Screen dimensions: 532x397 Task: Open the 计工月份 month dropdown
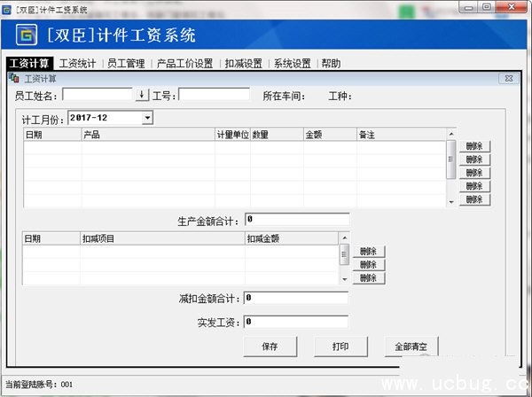147,117
